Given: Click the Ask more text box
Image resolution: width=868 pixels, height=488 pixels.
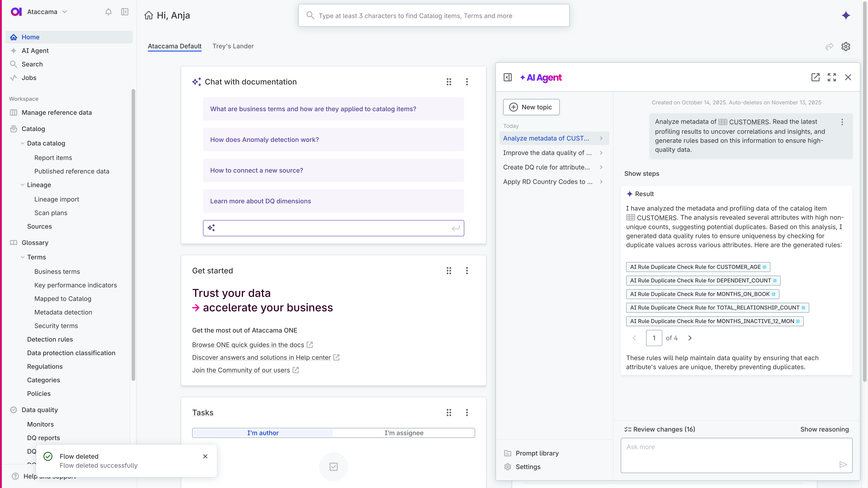Looking at the screenshot, I should click(737, 455).
